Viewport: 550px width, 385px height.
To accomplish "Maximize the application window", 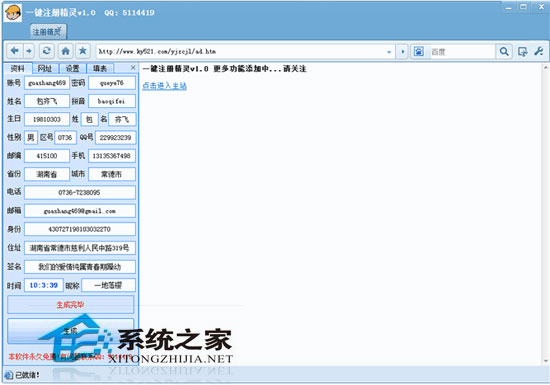I will tap(523, 7).
